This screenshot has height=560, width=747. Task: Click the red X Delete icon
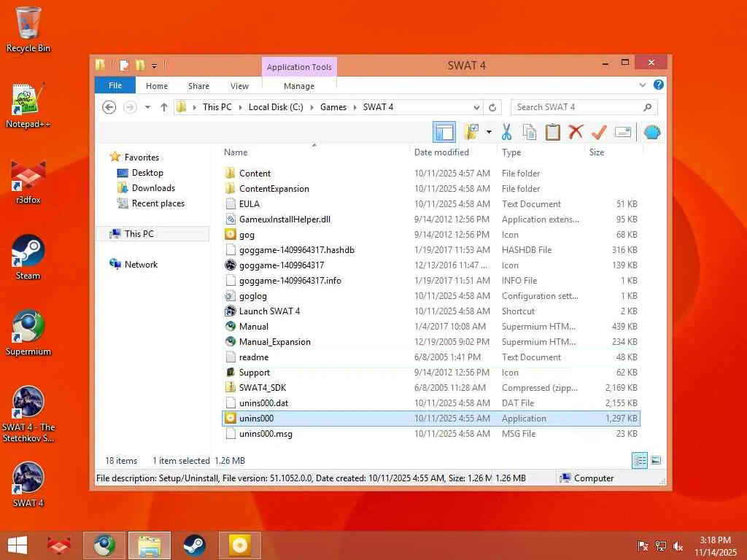coord(576,132)
